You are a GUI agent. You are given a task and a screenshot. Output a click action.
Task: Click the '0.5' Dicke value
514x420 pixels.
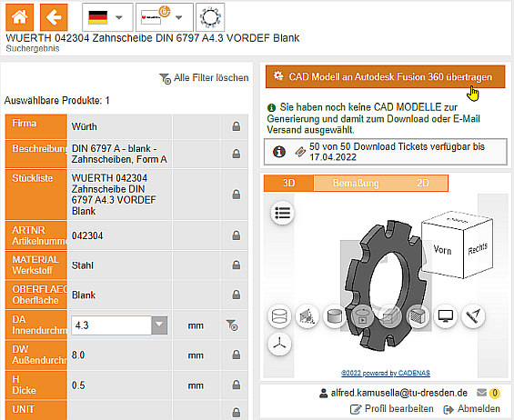click(x=78, y=385)
